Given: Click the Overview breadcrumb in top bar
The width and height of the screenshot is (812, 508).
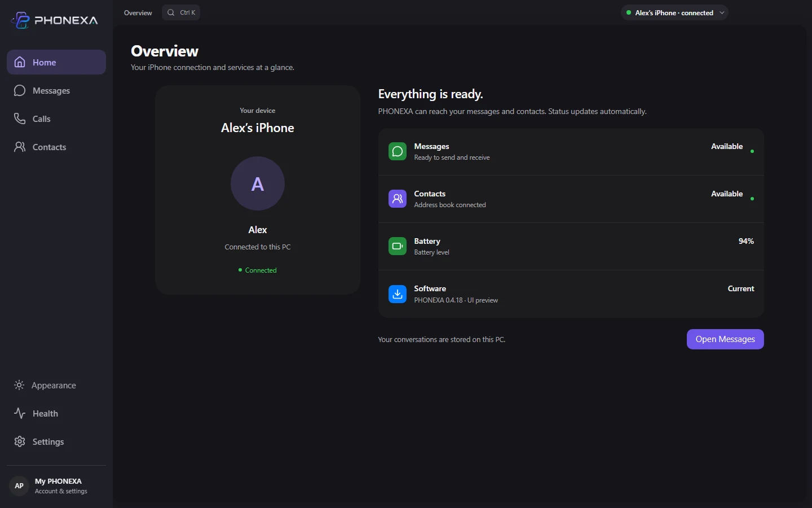Looking at the screenshot, I should tap(138, 12).
